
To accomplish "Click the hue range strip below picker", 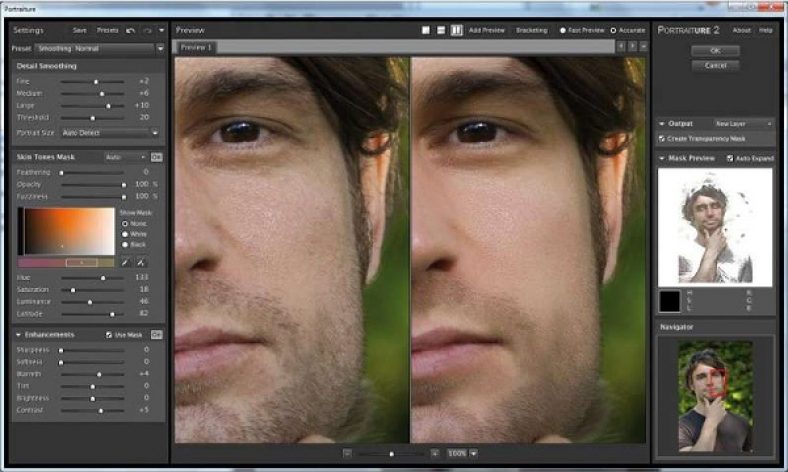I will click(x=66, y=262).
